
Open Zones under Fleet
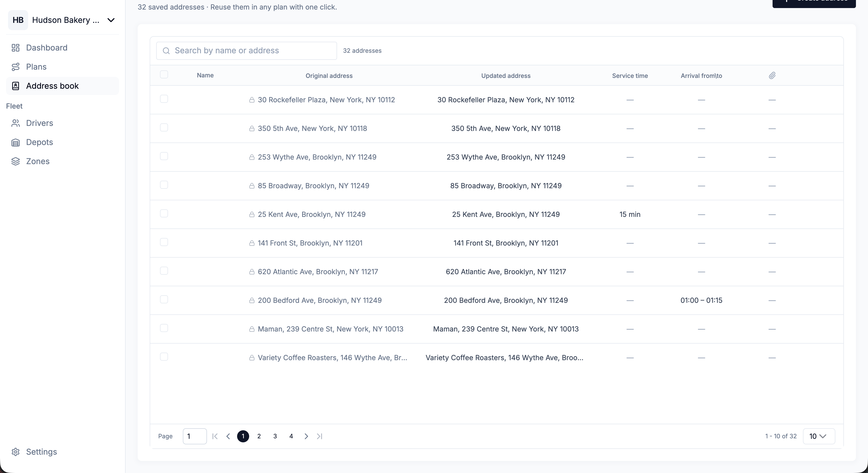[62, 161]
